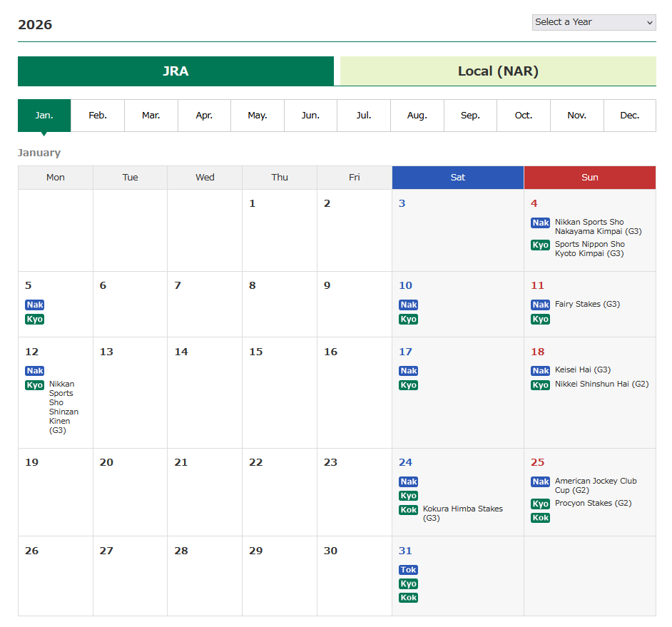Select the Dec. month tab
Viewport: 672px width, 627px height.
click(x=630, y=116)
